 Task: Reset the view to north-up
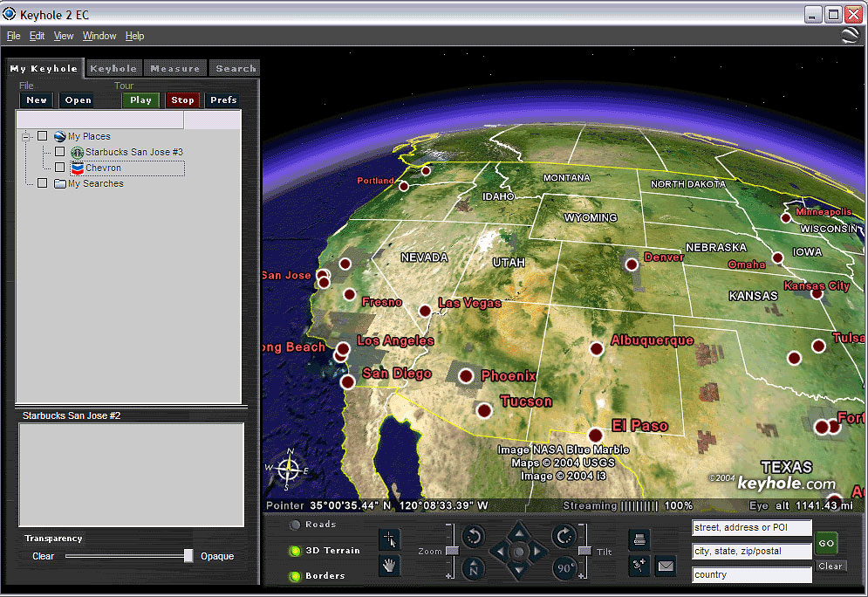tap(474, 569)
